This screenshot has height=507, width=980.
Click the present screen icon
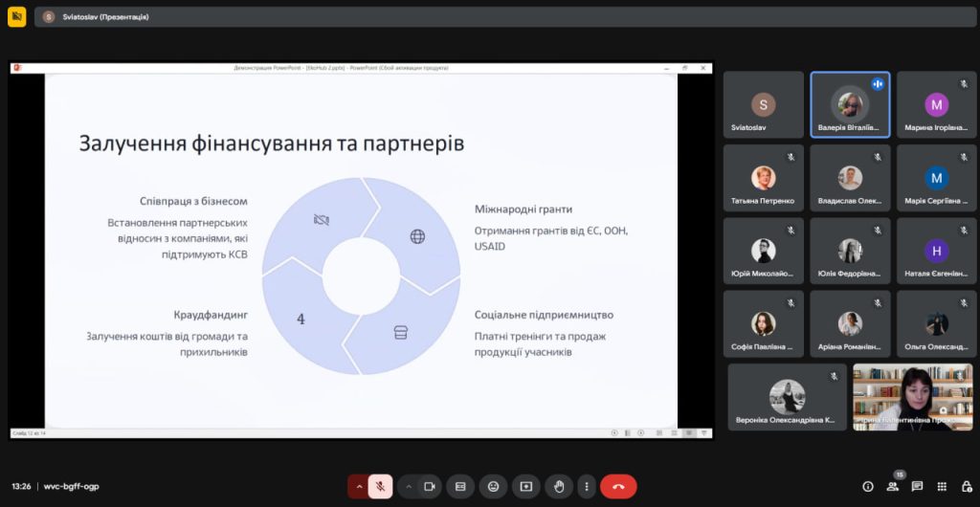coord(525,486)
